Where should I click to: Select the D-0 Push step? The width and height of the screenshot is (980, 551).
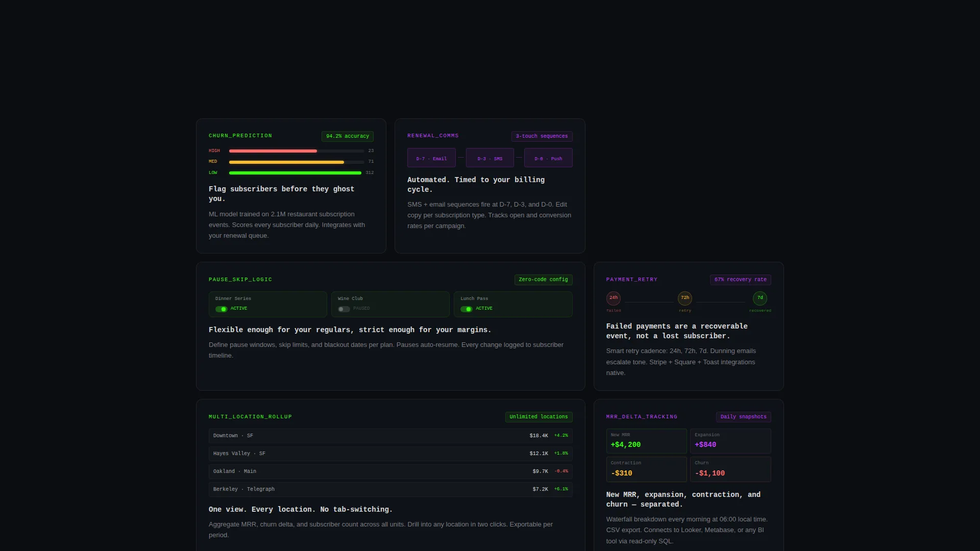coord(548,158)
